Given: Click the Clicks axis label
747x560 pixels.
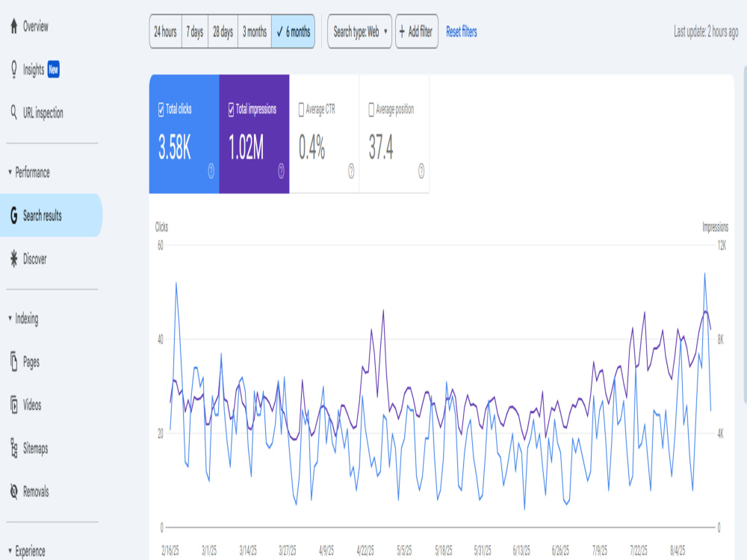Looking at the screenshot, I should pos(161,227).
